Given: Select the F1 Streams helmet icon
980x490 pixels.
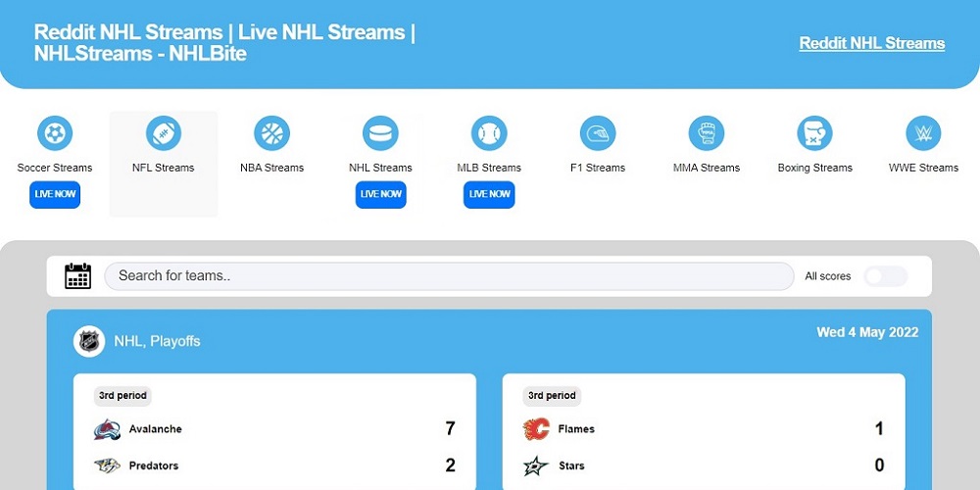Looking at the screenshot, I should [598, 133].
